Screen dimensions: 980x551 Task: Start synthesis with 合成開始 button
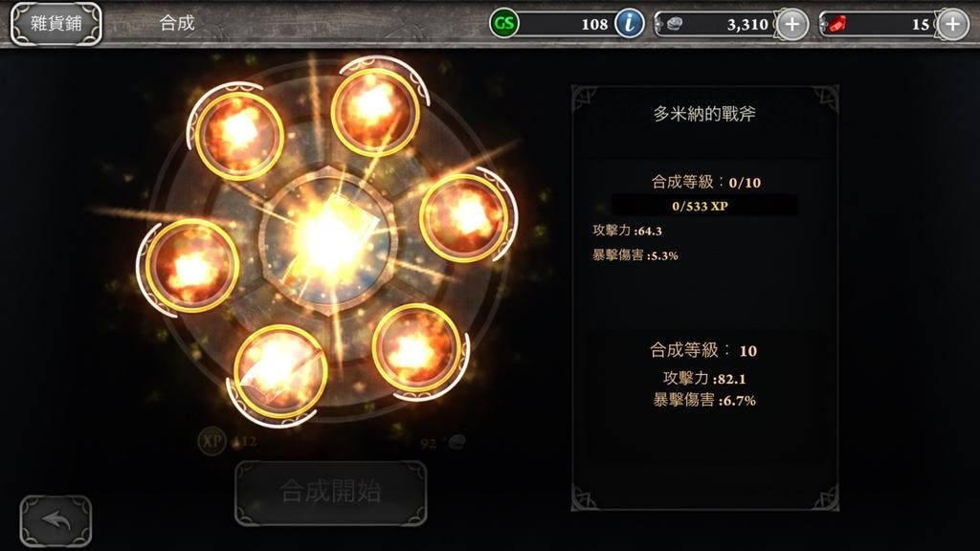(x=330, y=493)
